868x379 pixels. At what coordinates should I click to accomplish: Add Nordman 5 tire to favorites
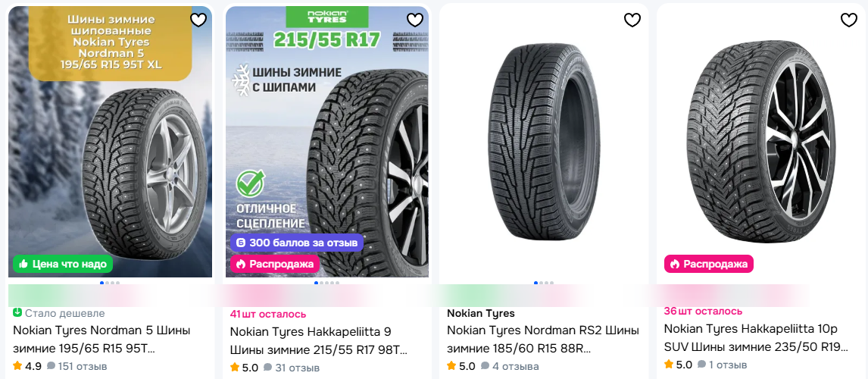198,20
